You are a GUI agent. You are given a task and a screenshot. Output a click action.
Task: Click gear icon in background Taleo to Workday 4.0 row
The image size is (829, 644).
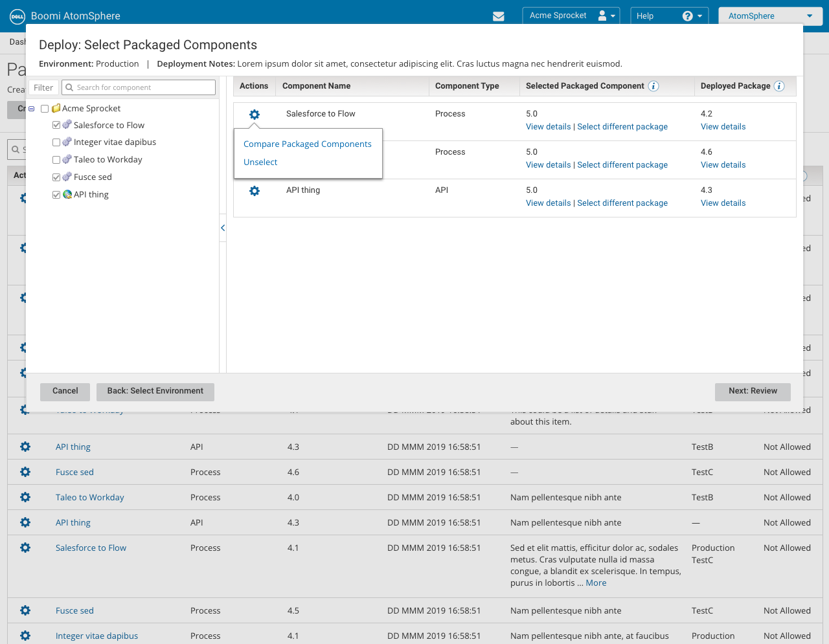coord(25,497)
